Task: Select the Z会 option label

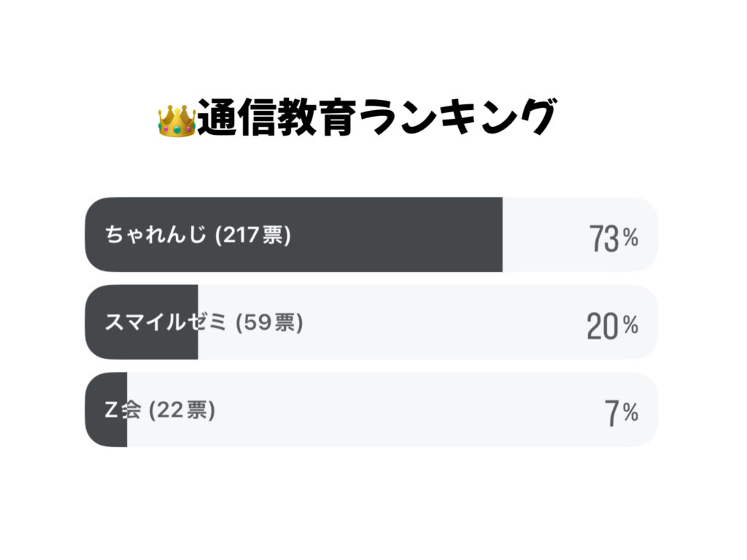Action: [122, 411]
